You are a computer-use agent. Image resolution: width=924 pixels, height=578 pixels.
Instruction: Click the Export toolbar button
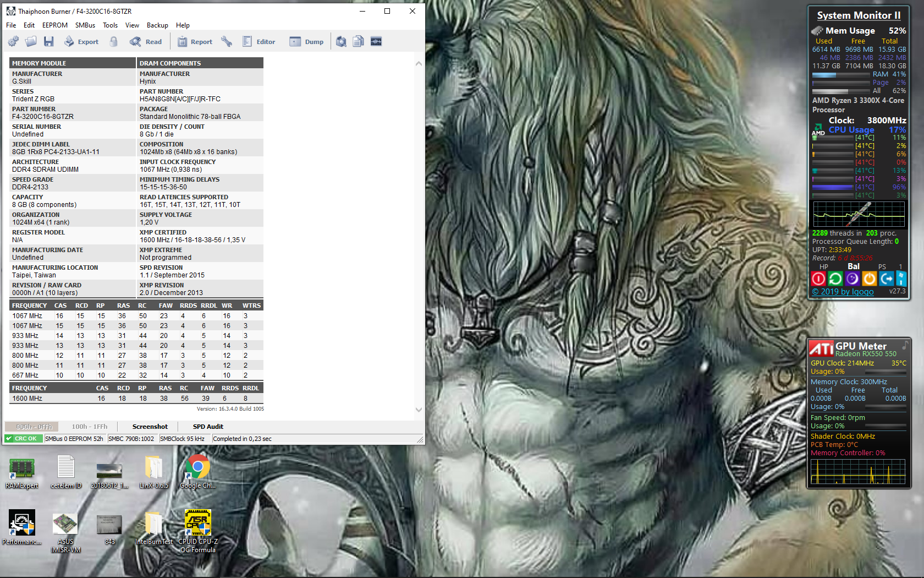[x=81, y=42]
